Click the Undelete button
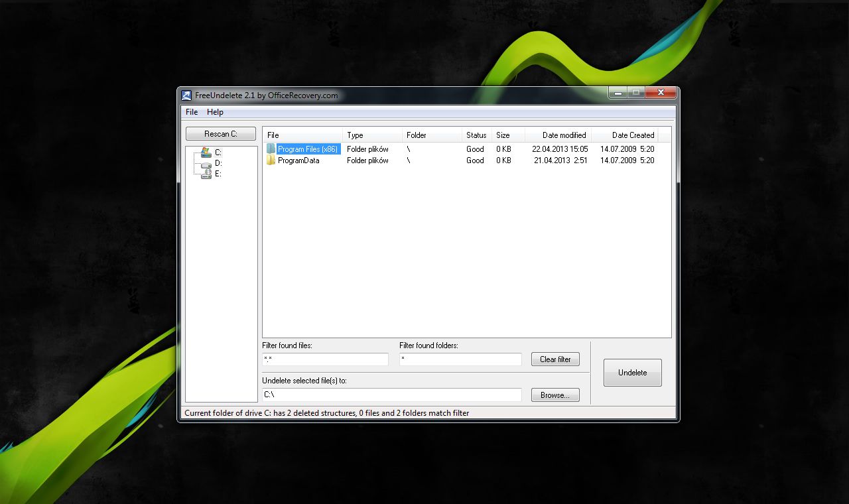Screen dimensions: 849x504 tap(631, 372)
